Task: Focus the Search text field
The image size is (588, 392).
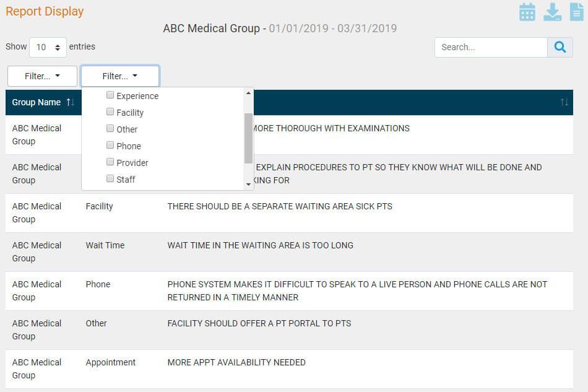Action: pos(491,47)
